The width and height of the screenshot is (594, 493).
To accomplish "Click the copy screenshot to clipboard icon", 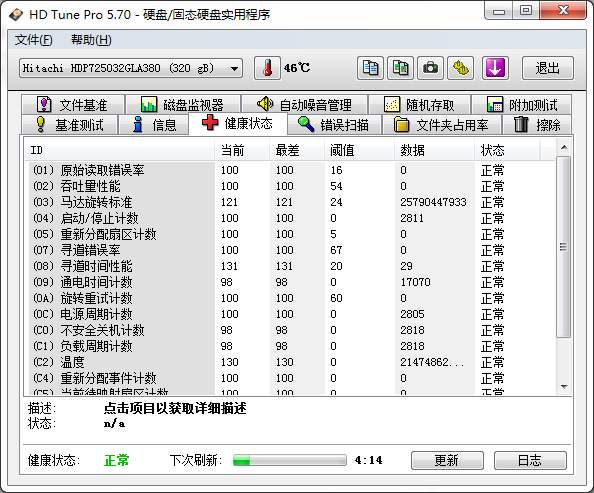I will 400,68.
